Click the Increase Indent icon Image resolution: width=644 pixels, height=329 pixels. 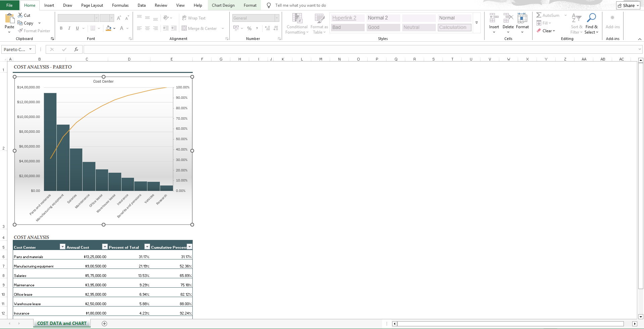174,28
